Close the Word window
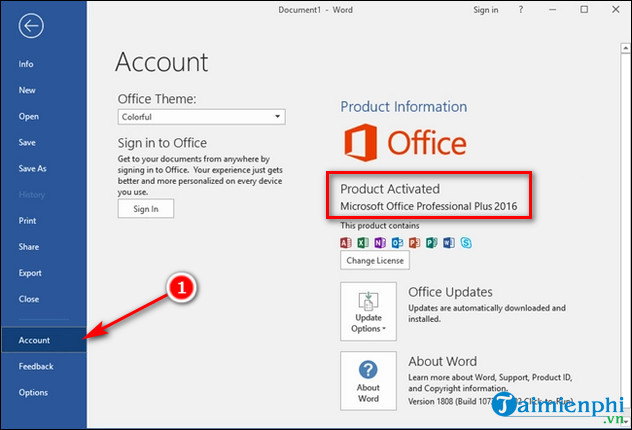The width and height of the screenshot is (632, 430). [616, 9]
